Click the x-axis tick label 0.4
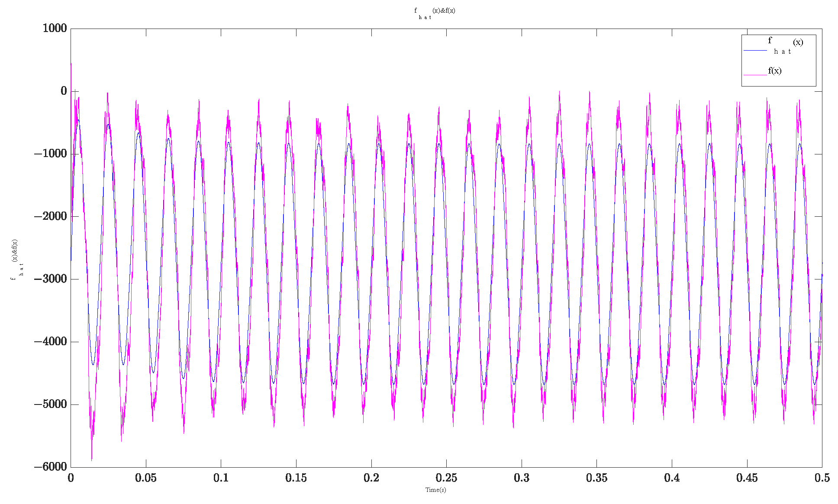The height and width of the screenshot is (504, 838). (672, 478)
